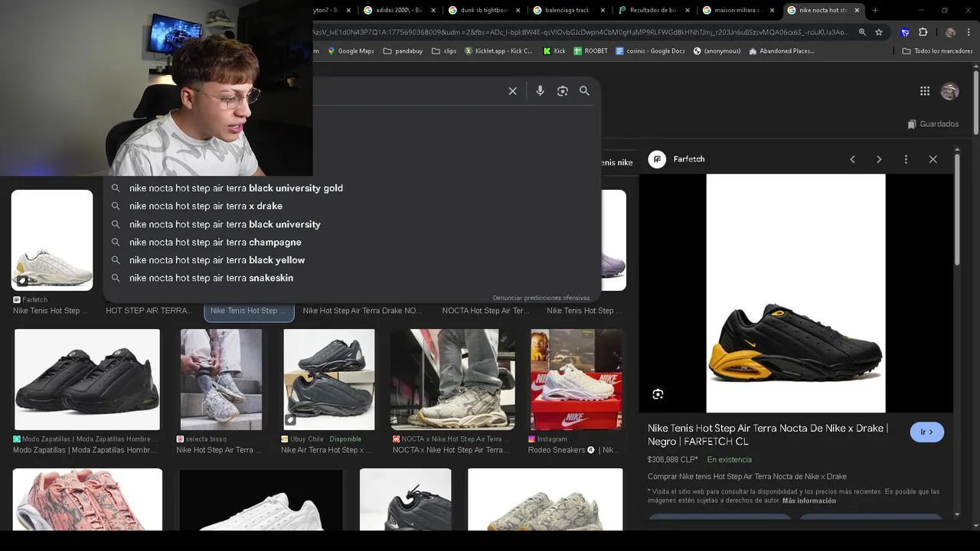Go to previous image in Farfetch panel
The height and width of the screenshot is (551, 980).
pyautogui.click(x=852, y=159)
